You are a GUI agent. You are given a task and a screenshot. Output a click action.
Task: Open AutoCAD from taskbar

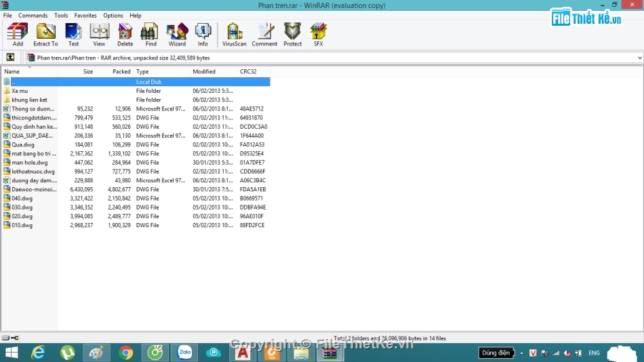pyautogui.click(x=243, y=353)
